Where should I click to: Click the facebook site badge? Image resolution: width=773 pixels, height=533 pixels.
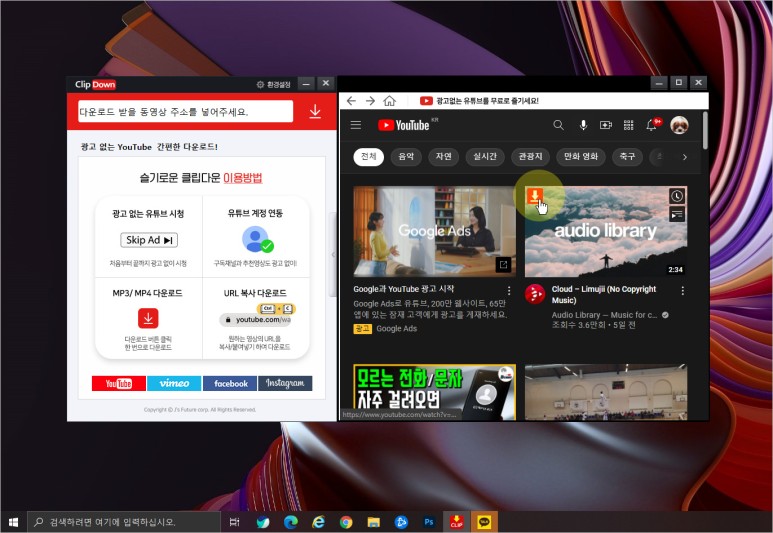coord(230,383)
